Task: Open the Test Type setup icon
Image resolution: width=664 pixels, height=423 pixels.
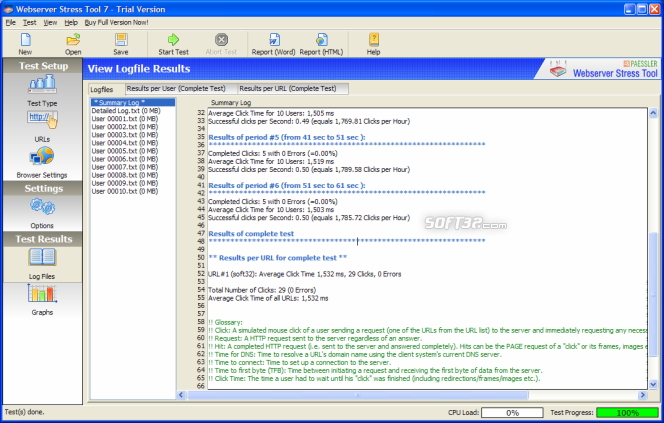Action: [42, 90]
